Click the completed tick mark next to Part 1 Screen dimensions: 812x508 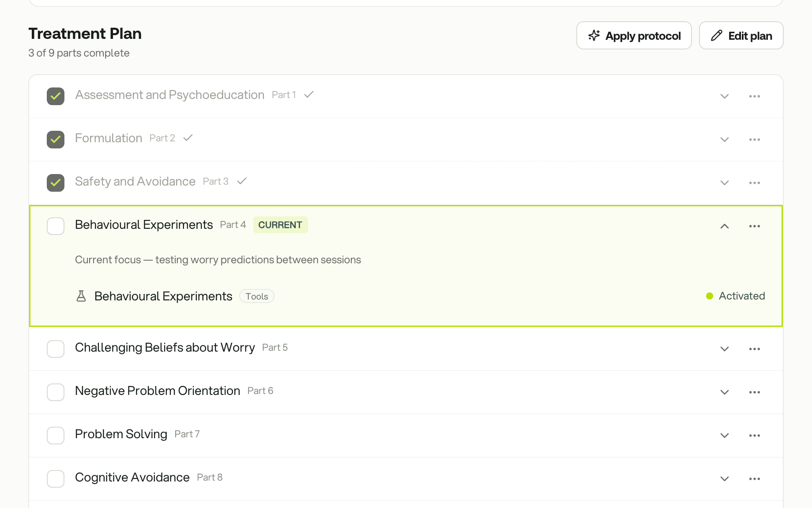click(309, 95)
